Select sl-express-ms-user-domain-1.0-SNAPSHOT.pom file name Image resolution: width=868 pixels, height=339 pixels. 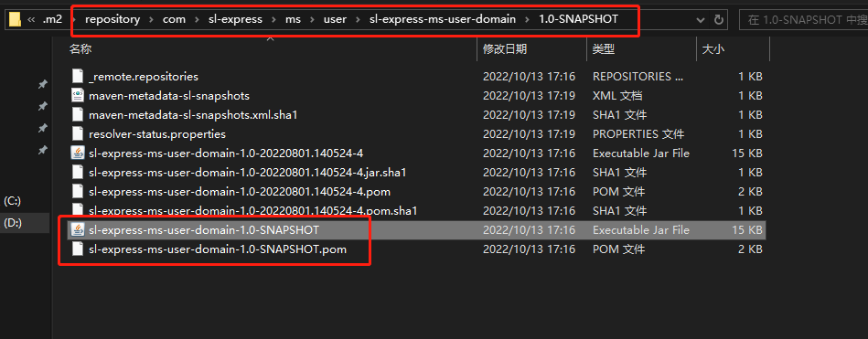(218, 249)
